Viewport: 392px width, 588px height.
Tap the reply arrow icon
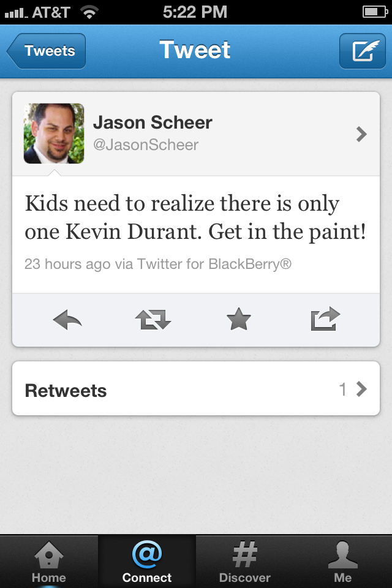coord(67,320)
